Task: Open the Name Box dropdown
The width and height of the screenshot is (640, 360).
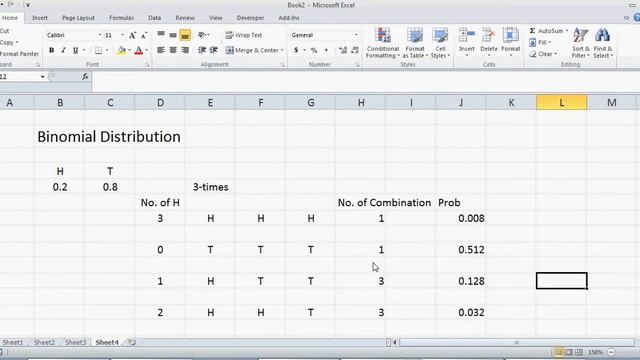Action: (42, 77)
